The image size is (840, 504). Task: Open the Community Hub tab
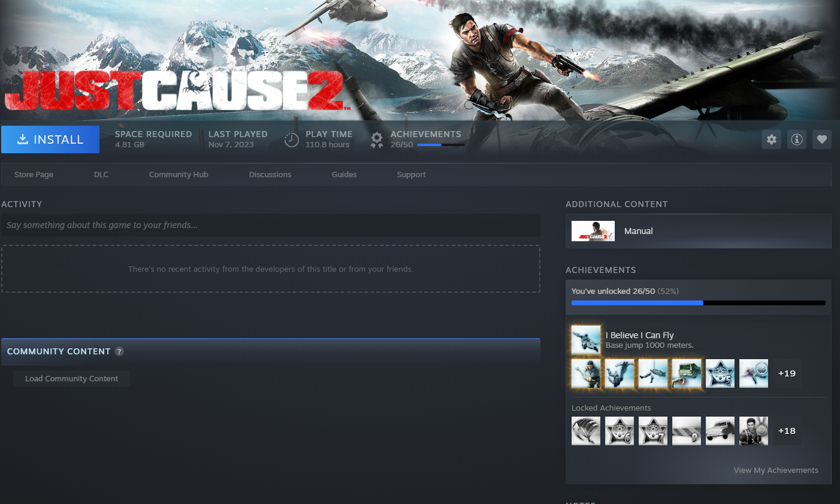(179, 174)
